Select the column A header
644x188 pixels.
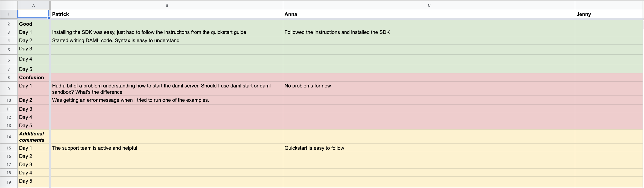pos(33,5)
